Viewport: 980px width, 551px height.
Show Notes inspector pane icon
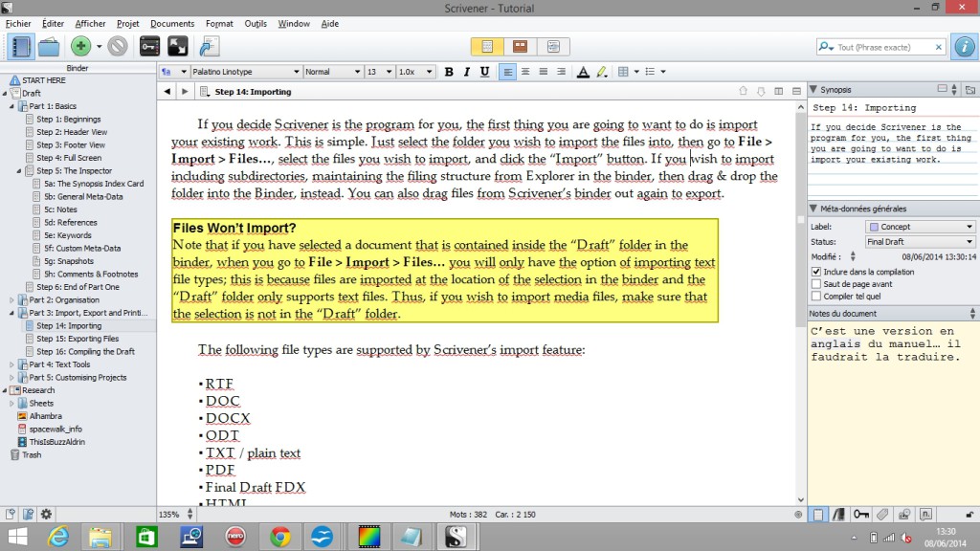818,514
